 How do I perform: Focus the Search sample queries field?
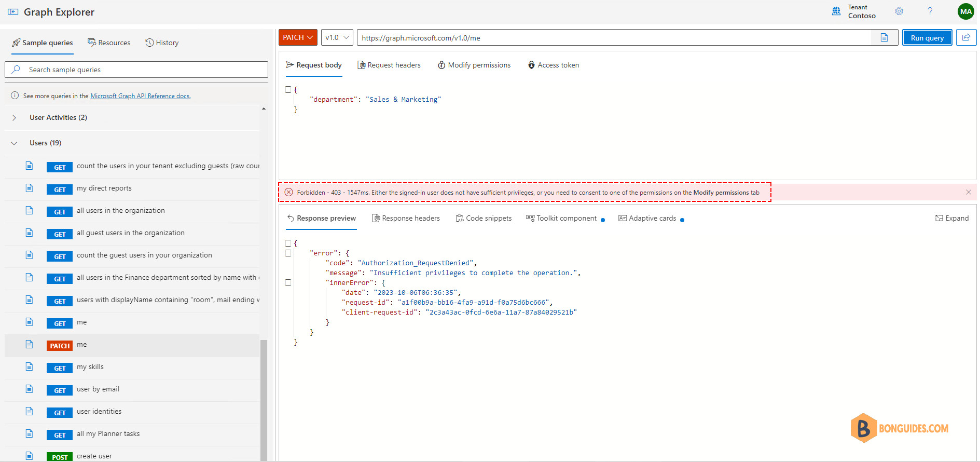coord(136,70)
